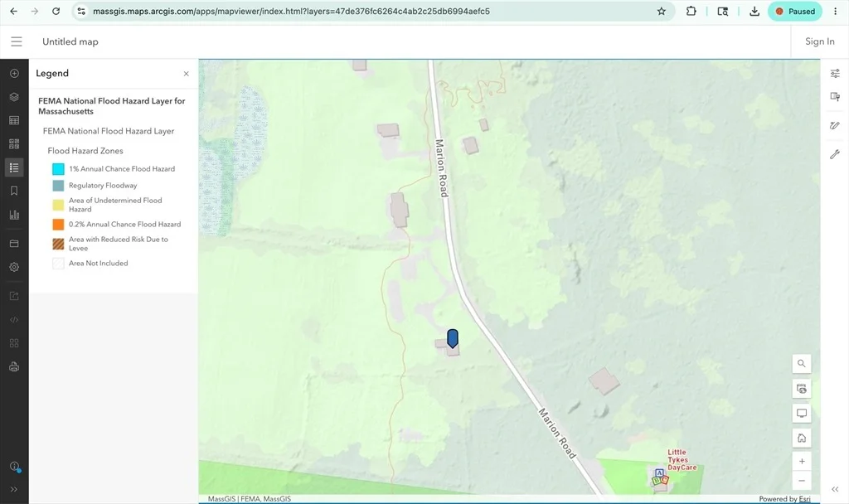Click the Sign In link

[819, 41]
